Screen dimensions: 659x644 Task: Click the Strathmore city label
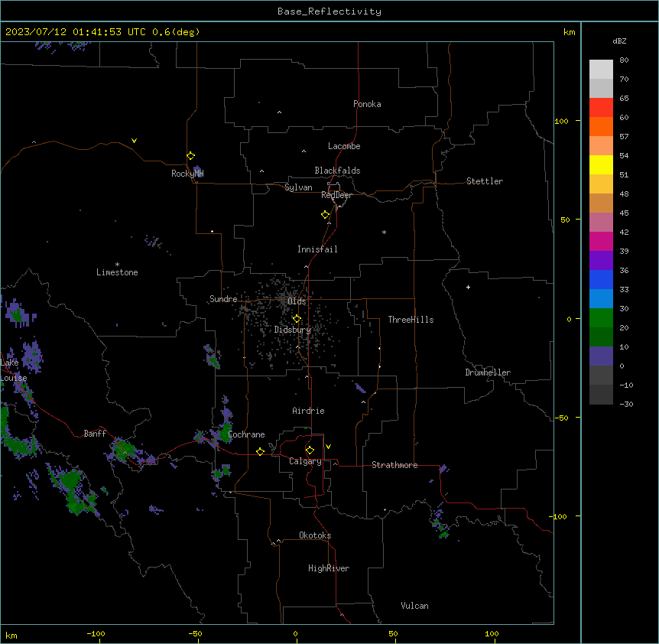(394, 465)
